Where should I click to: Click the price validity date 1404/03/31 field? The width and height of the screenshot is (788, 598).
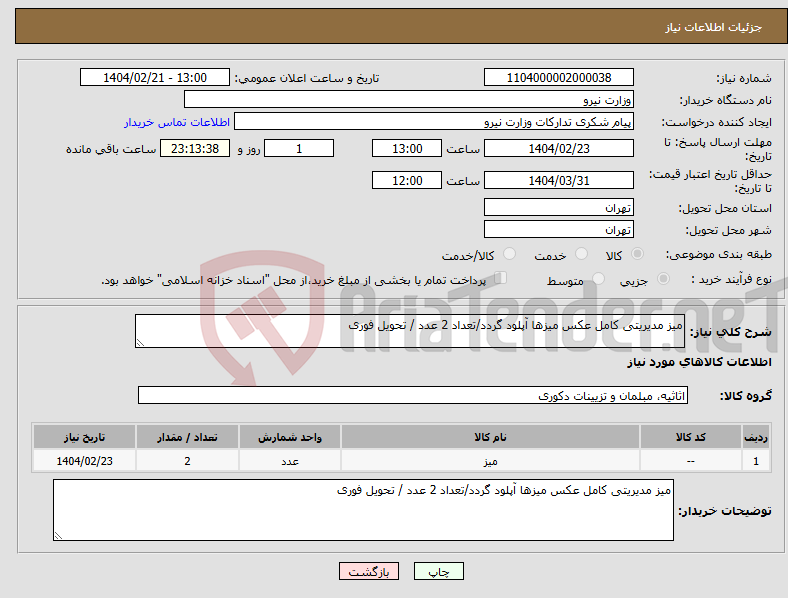(x=558, y=180)
